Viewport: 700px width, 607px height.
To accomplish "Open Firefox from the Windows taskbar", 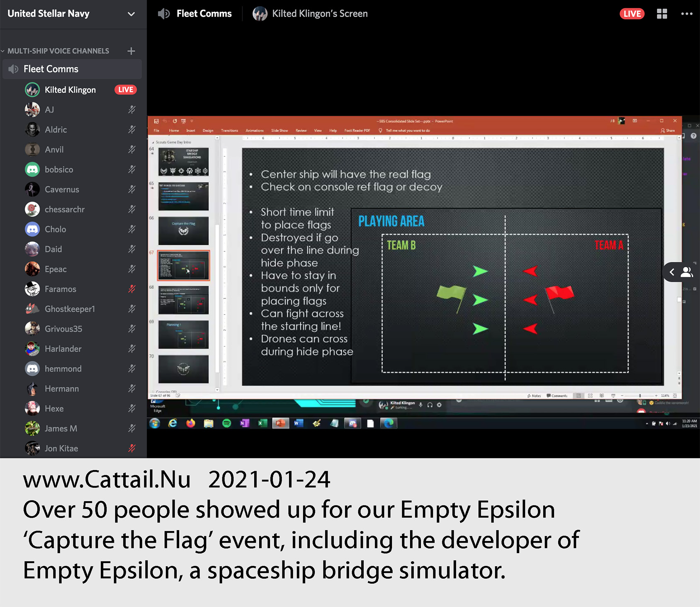I will (x=190, y=423).
